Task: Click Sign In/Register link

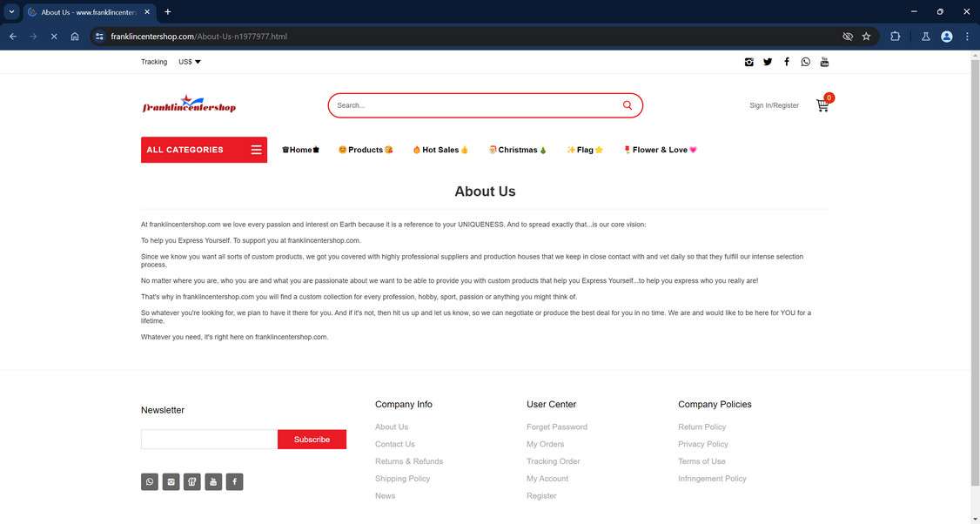Action: click(774, 105)
